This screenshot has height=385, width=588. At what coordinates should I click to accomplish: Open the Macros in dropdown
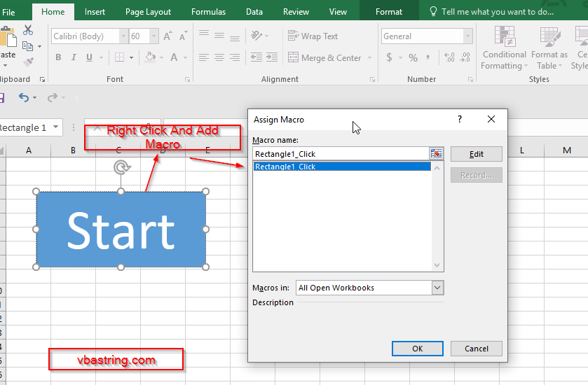[438, 288]
